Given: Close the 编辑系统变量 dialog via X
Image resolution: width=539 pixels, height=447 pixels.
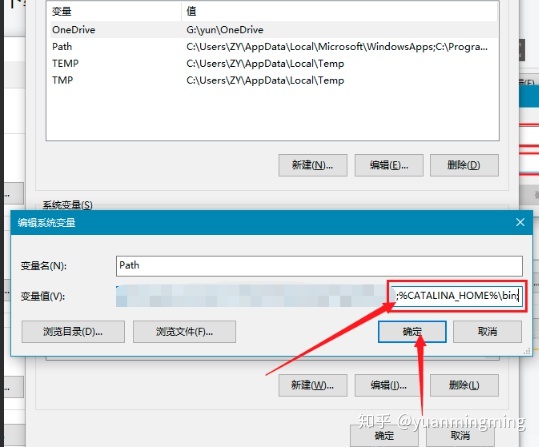Looking at the screenshot, I should (520, 222).
